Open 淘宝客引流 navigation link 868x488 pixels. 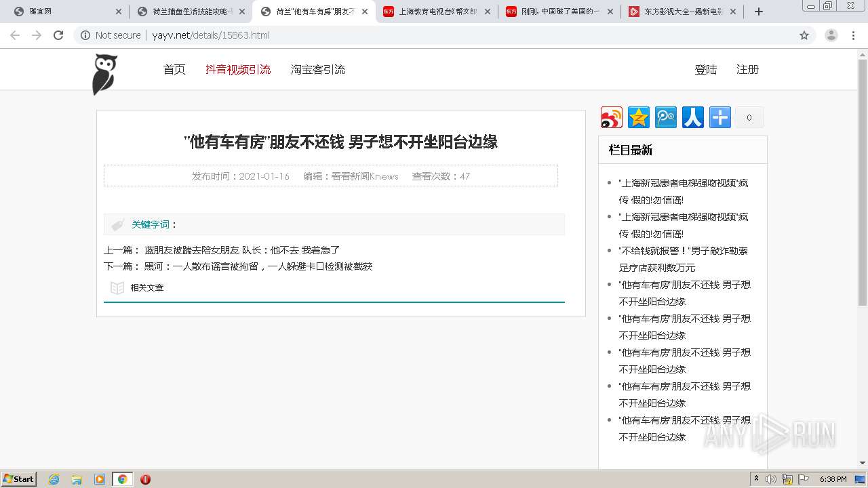pyautogui.click(x=318, y=69)
